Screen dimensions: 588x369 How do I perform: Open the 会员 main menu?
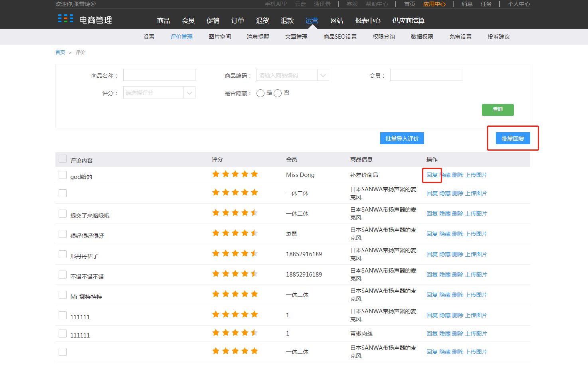(x=188, y=20)
